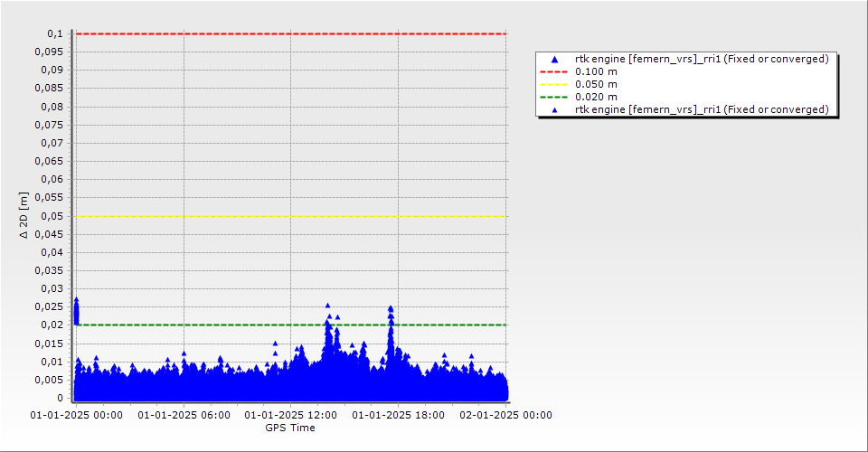
Task: Click the yellow 0.05 m threshold line in the plot
Action: (289, 216)
